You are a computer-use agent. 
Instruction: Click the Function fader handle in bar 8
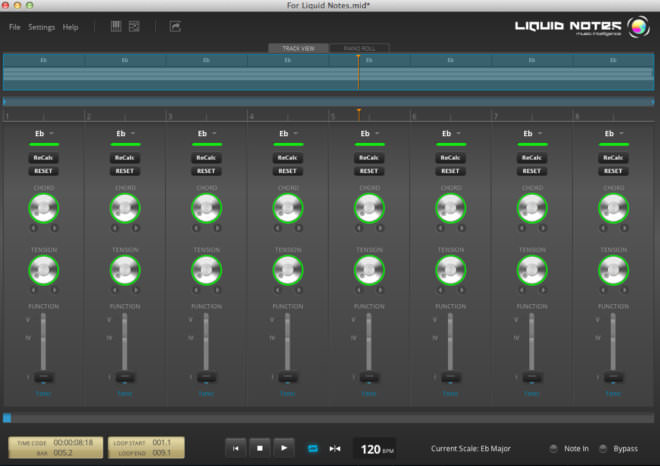tap(613, 377)
